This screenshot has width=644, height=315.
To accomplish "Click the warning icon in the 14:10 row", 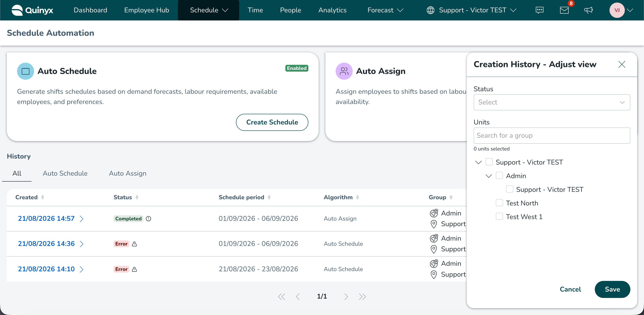I will [x=135, y=269].
